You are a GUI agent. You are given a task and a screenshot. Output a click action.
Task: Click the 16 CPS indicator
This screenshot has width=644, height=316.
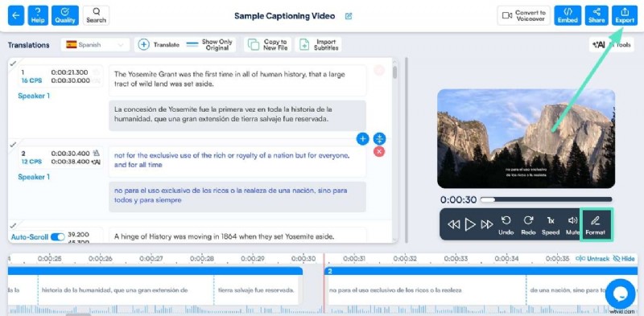(x=31, y=80)
